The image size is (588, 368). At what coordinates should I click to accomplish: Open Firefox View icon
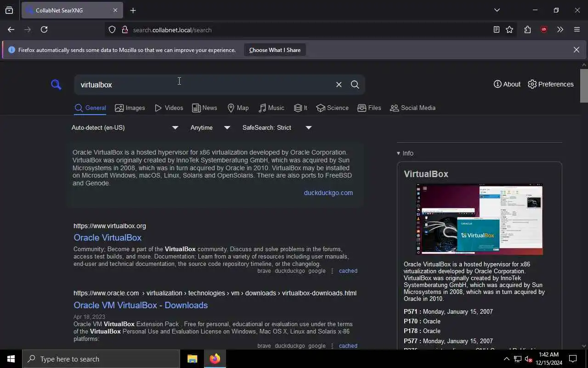pyautogui.click(x=9, y=10)
